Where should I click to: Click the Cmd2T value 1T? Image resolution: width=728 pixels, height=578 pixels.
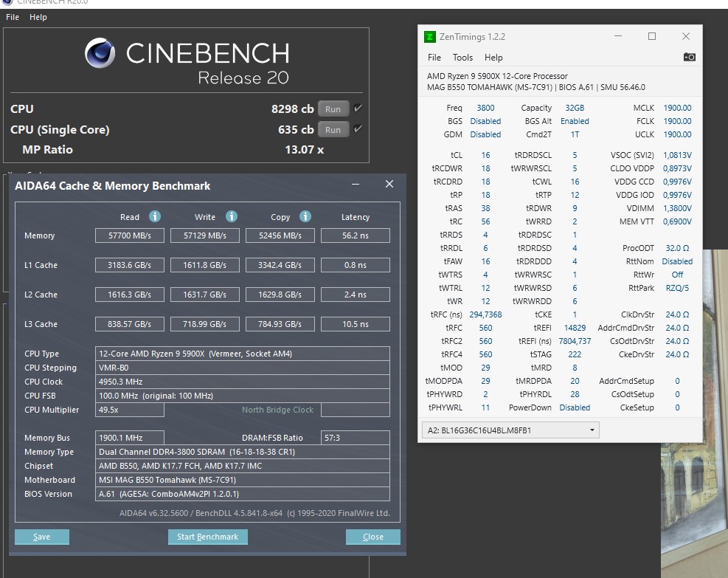(575, 135)
